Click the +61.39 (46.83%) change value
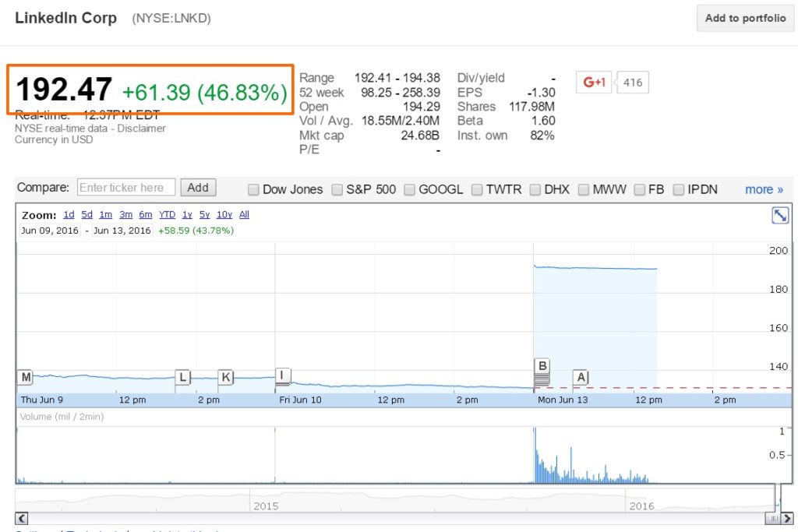The width and height of the screenshot is (798, 532). [x=205, y=93]
